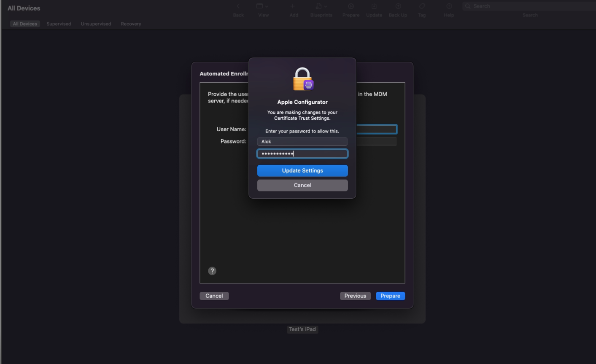Focus the password field with dots
The width and height of the screenshot is (596, 364).
302,154
